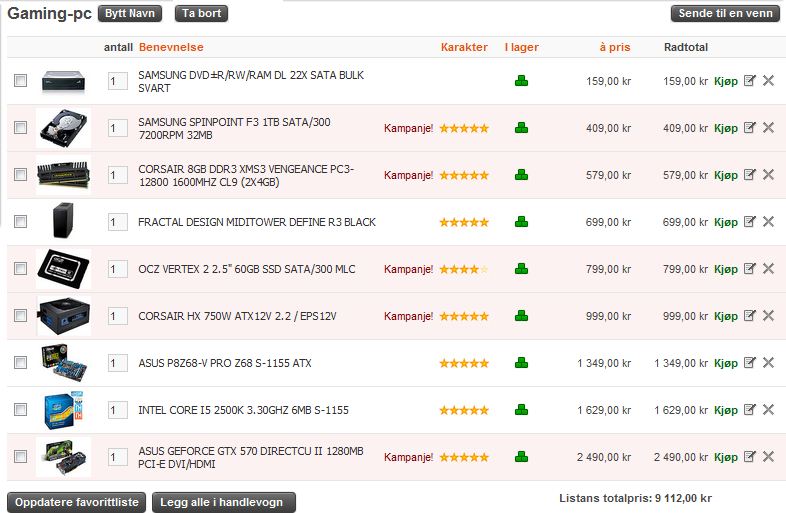786x513 pixels.
Task: Delete ASUS P8Z68-V PRO with X icon
Action: pos(768,363)
